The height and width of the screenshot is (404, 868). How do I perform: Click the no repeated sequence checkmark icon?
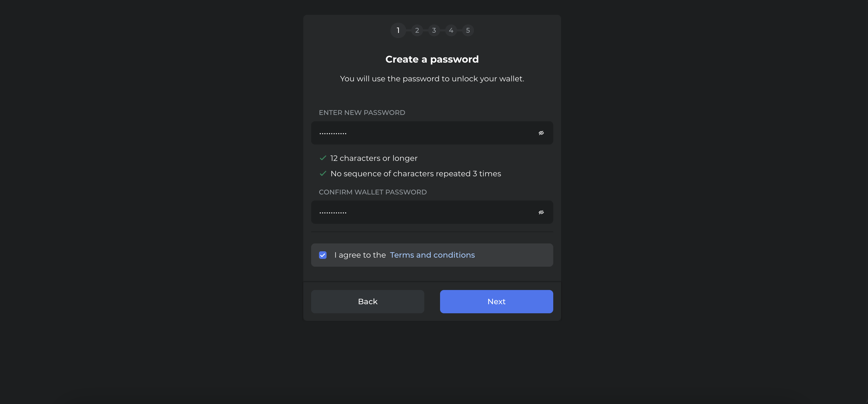(323, 173)
